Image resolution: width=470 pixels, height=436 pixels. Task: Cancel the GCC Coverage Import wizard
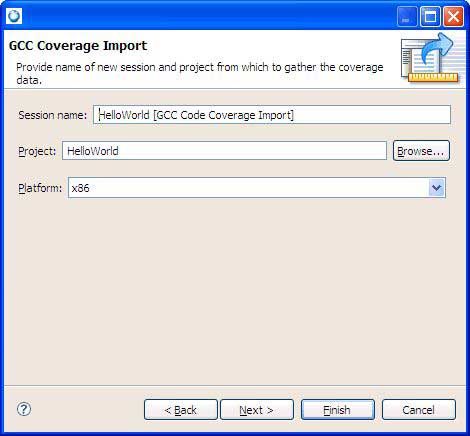[x=419, y=410]
